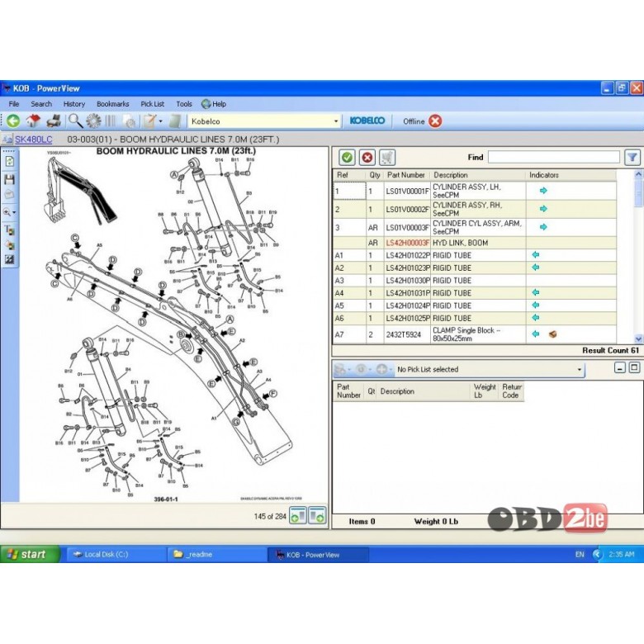The height and width of the screenshot is (644, 644).
Task: Click left arrow indicator on row A1
Action: pyautogui.click(x=536, y=254)
